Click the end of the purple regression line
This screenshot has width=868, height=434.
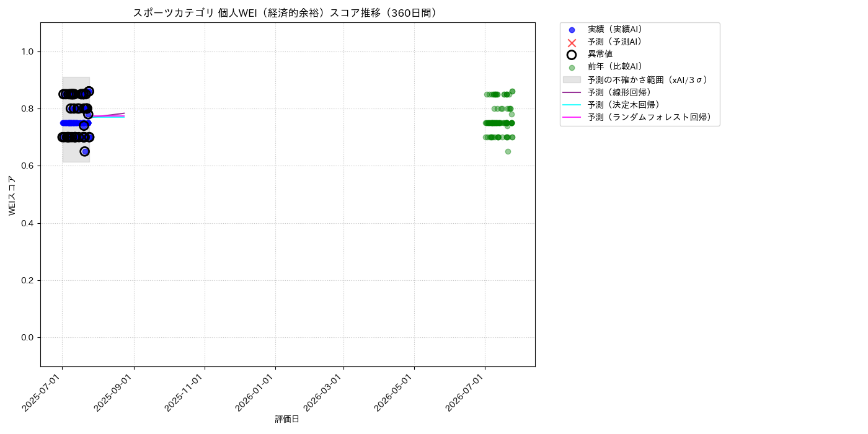point(124,113)
